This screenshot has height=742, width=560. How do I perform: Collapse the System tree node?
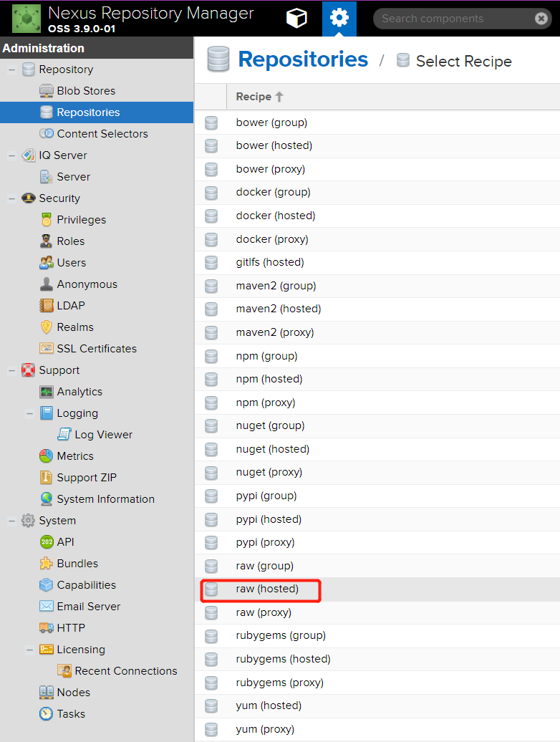coord(12,521)
